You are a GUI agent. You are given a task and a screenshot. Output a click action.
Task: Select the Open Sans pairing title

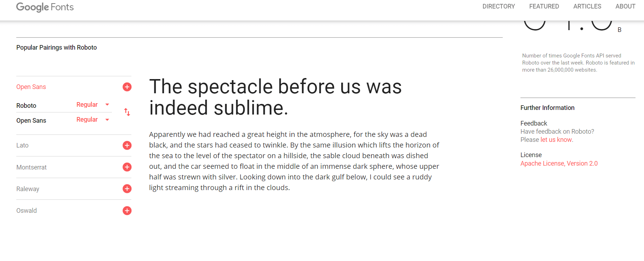point(31,87)
